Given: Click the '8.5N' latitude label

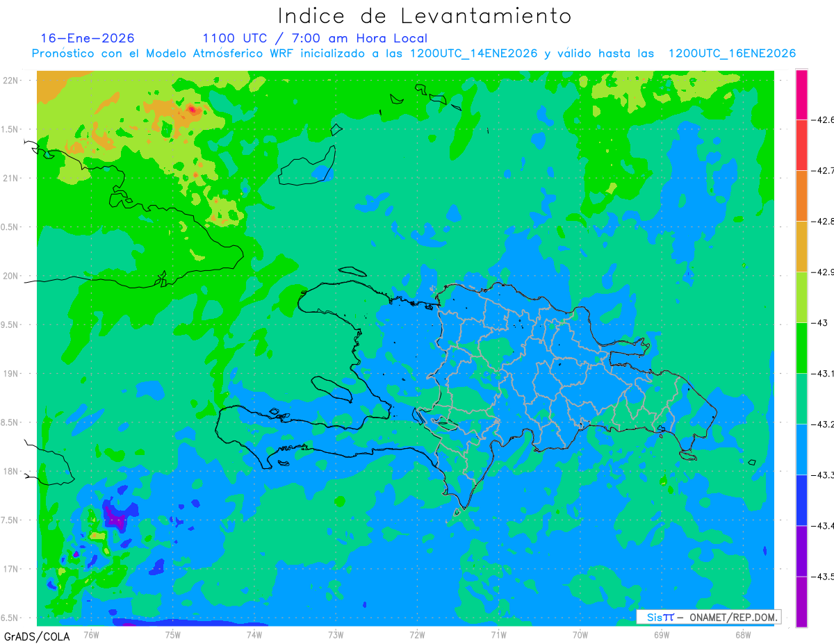Looking at the screenshot, I should pyautogui.click(x=10, y=422).
